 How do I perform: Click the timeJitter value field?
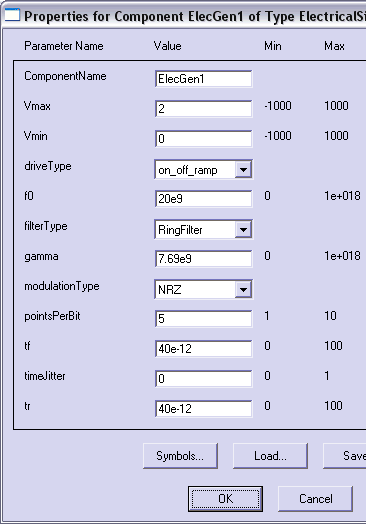[x=204, y=379]
